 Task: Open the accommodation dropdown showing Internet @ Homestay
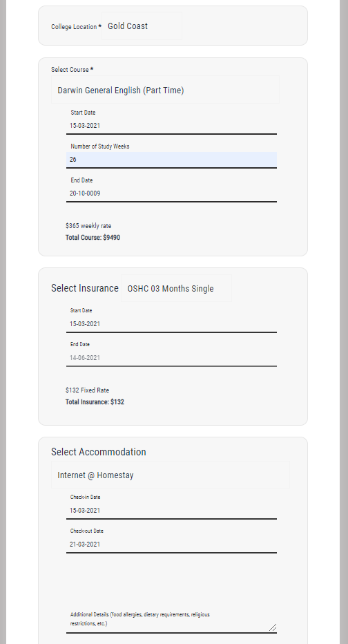pos(171,475)
